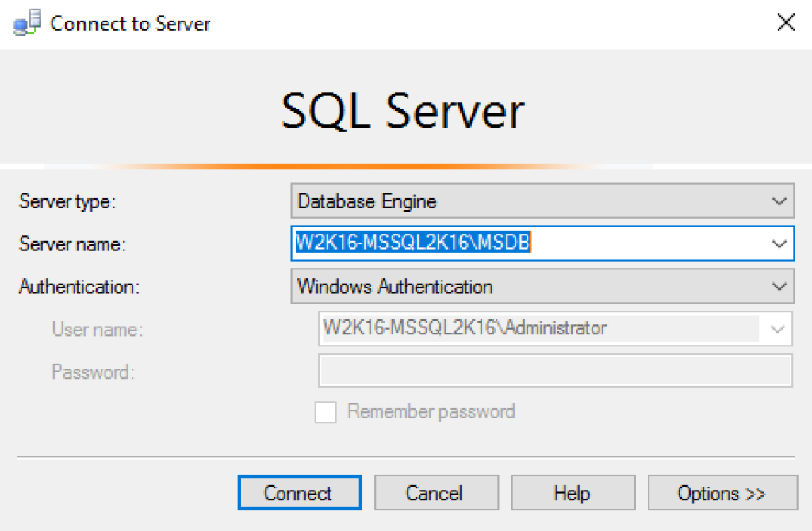This screenshot has width=812, height=531.
Task: Select the Windows Authentication value text
Action: pyautogui.click(x=395, y=286)
